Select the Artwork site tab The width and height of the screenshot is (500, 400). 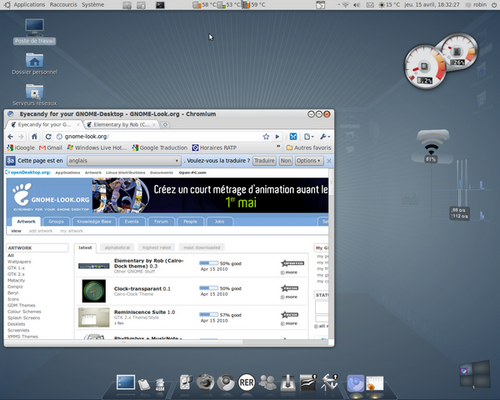pos(26,221)
